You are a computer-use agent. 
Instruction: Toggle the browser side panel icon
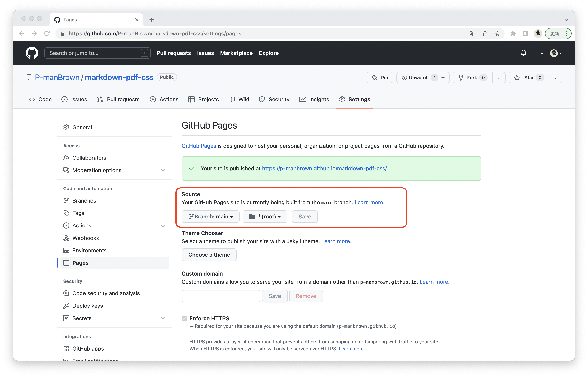pyautogui.click(x=525, y=33)
